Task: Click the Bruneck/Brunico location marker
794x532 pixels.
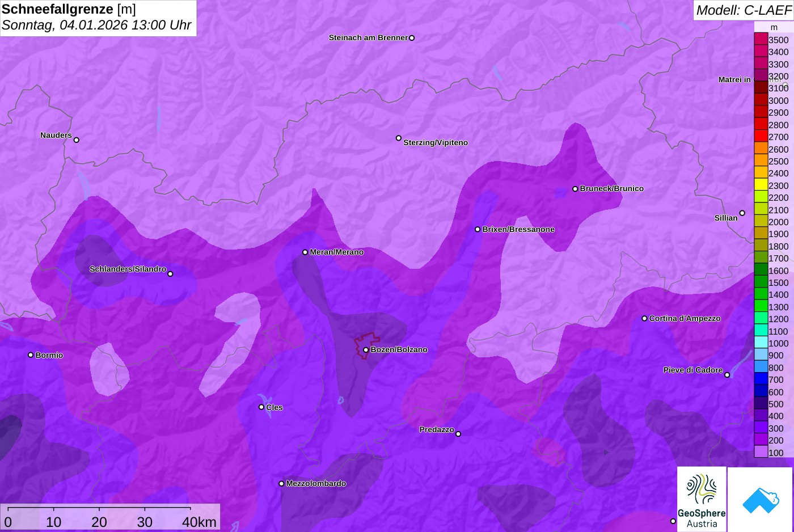Action: [575, 189]
